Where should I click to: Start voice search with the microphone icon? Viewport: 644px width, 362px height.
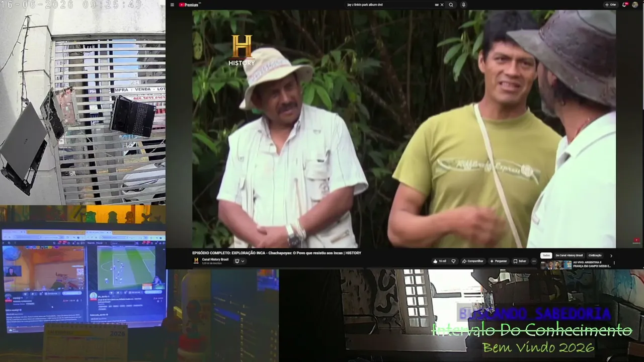pyautogui.click(x=463, y=5)
